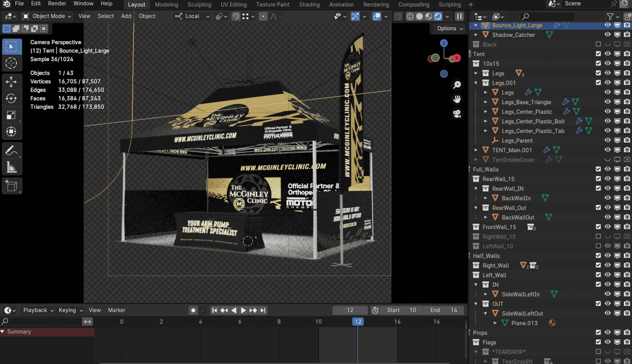This screenshot has height=364, width=632.
Task: Collapse the Legs.001 collection
Action: coord(476,83)
